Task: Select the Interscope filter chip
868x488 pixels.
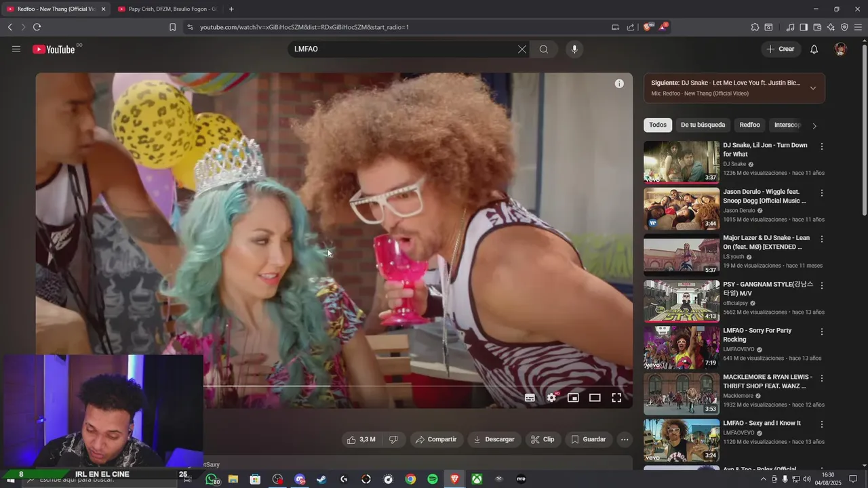Action: 787,125
